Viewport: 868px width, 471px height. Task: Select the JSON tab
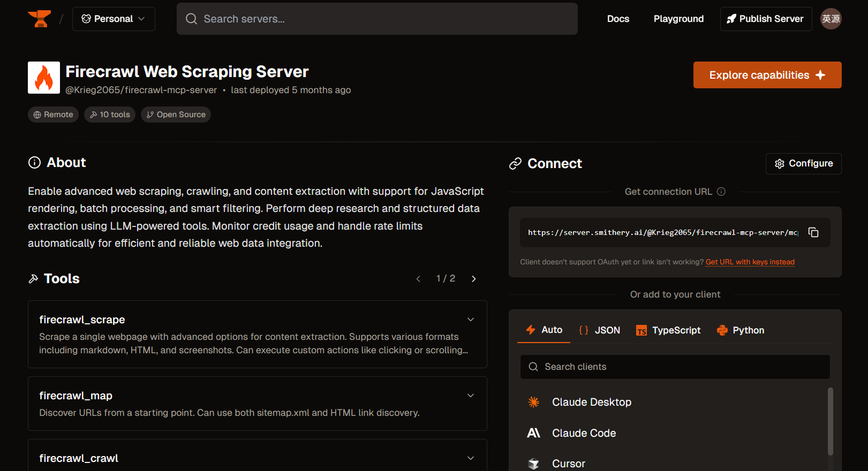[x=600, y=330]
